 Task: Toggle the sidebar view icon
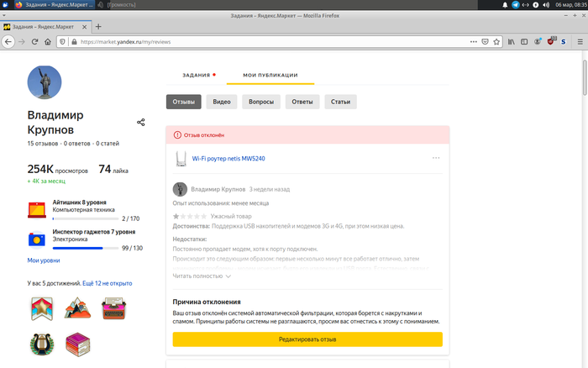pyautogui.click(x=524, y=42)
